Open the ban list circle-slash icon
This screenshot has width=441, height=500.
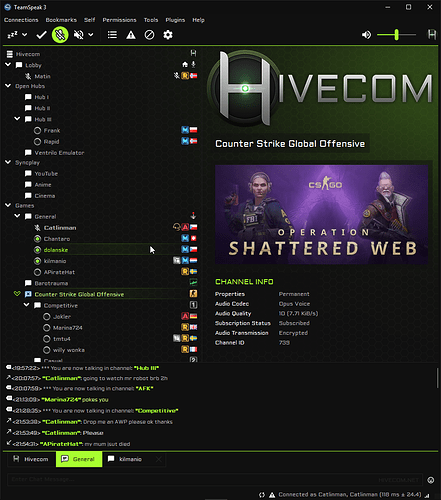(x=149, y=35)
